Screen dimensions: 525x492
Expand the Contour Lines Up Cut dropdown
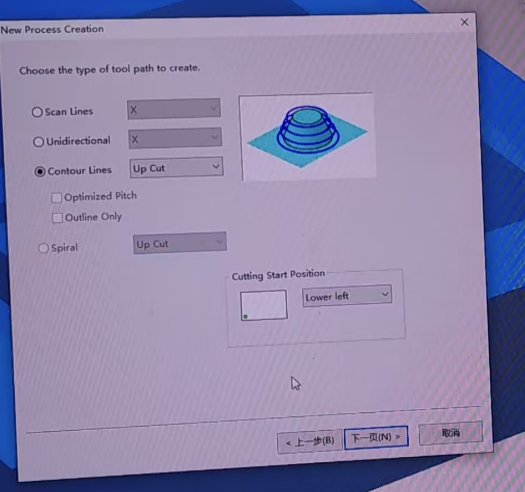[x=176, y=167]
